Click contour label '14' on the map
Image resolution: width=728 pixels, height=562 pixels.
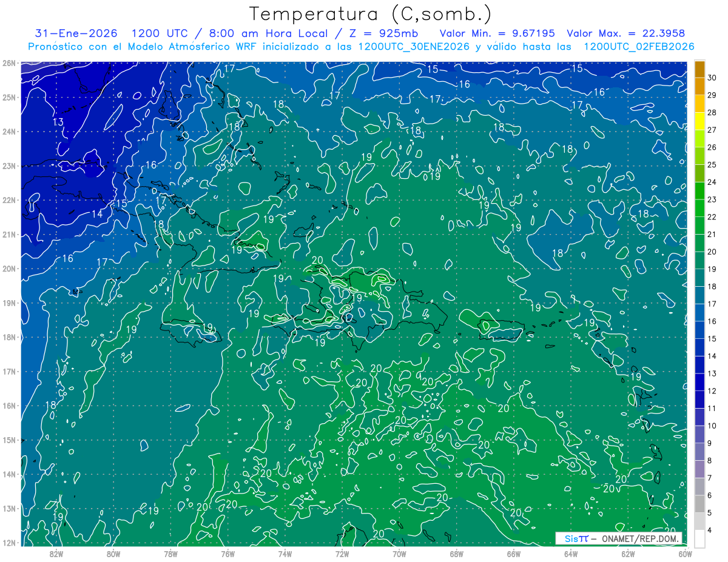coord(97,214)
